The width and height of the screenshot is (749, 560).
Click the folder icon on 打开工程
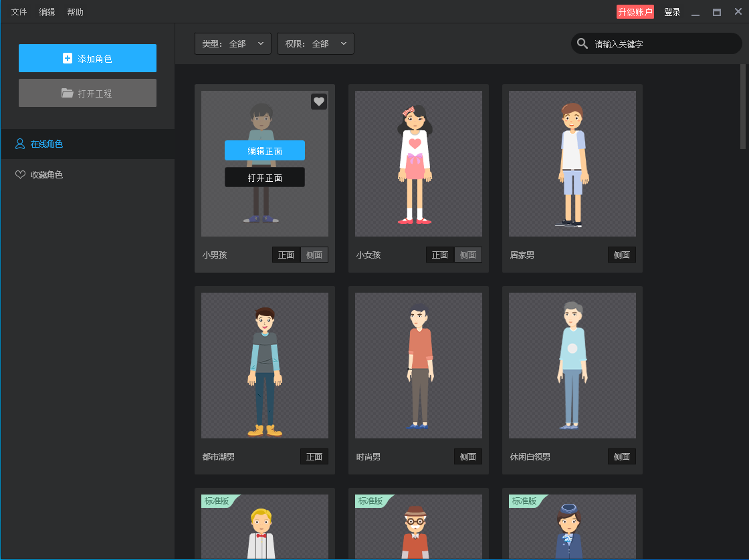(x=68, y=93)
